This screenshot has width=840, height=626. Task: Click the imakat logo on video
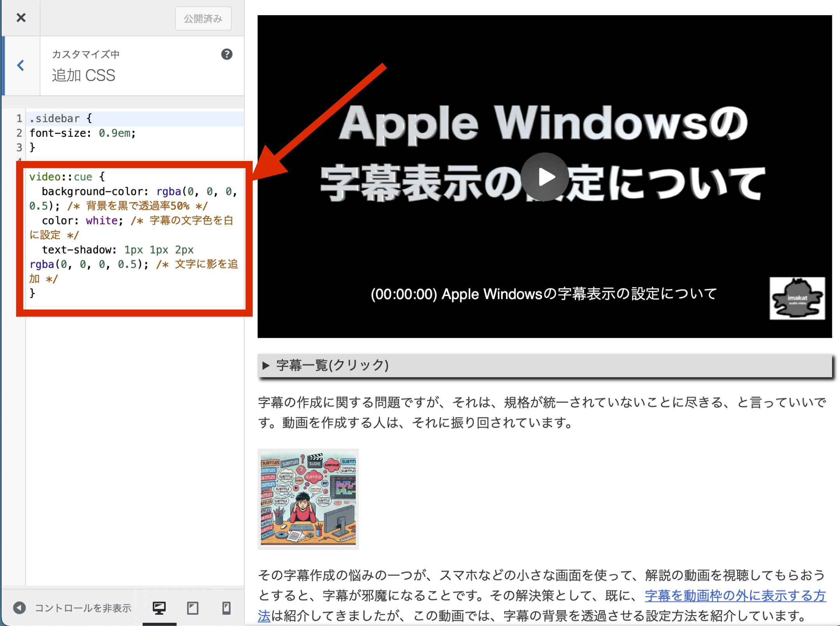797,298
